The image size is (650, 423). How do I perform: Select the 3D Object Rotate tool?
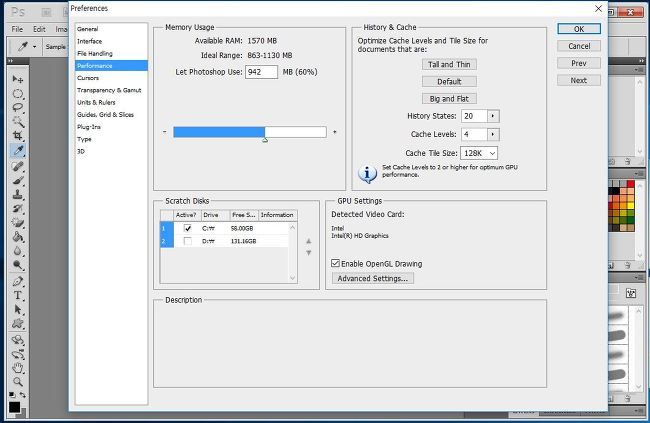(17, 340)
